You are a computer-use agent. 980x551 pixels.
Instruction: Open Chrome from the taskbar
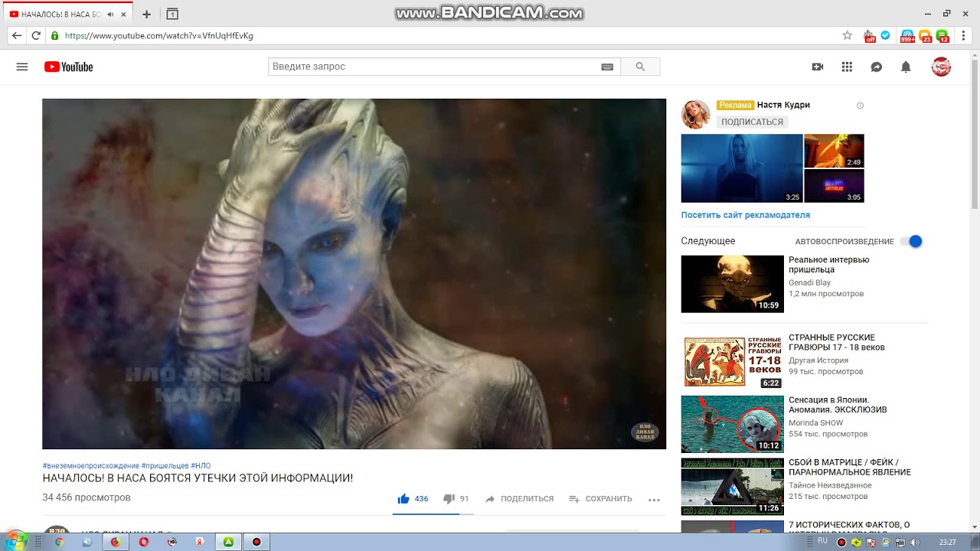click(59, 542)
